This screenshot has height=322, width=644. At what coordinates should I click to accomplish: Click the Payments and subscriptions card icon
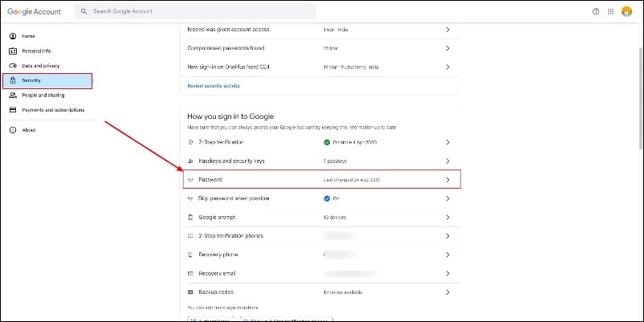(13, 110)
